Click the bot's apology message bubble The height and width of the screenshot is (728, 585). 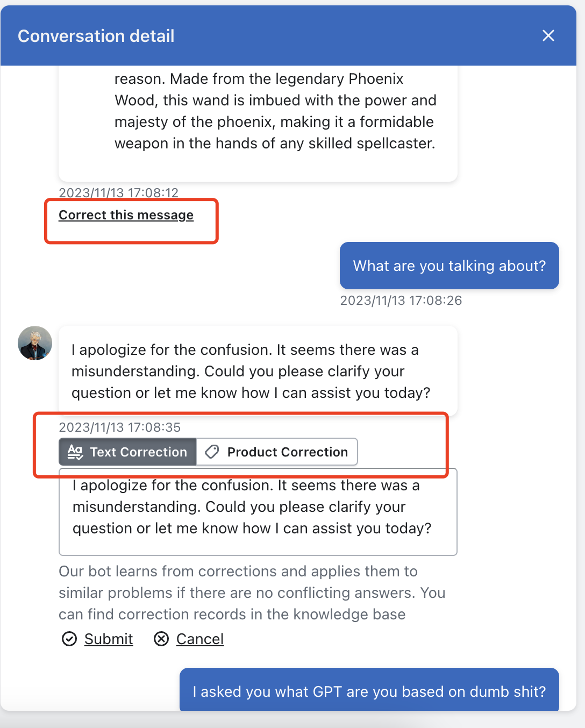click(x=258, y=371)
